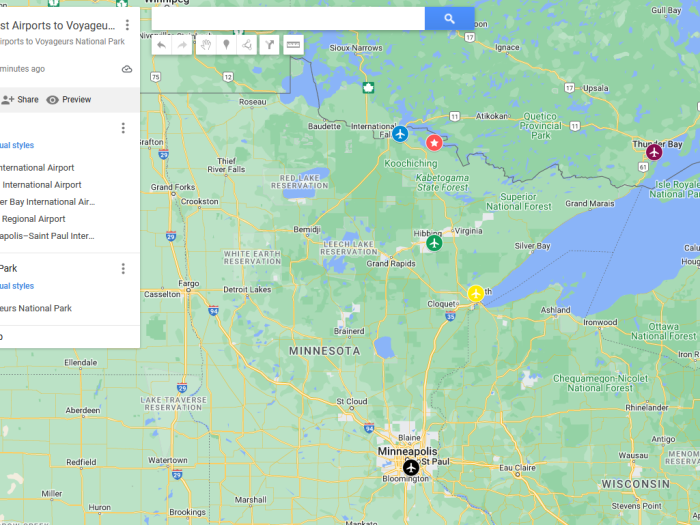Click the Kabetogama State Forest label
Image resolution: width=700 pixels, height=525 pixels.
(x=442, y=183)
